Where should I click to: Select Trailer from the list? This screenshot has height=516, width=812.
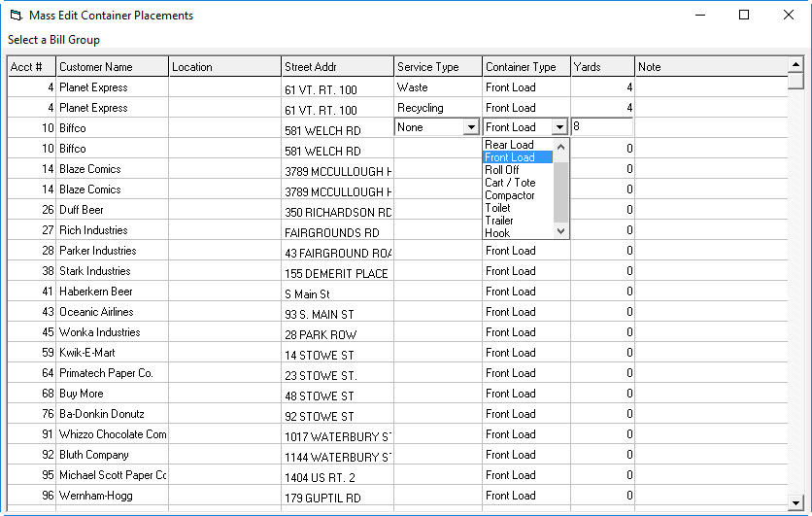point(499,221)
